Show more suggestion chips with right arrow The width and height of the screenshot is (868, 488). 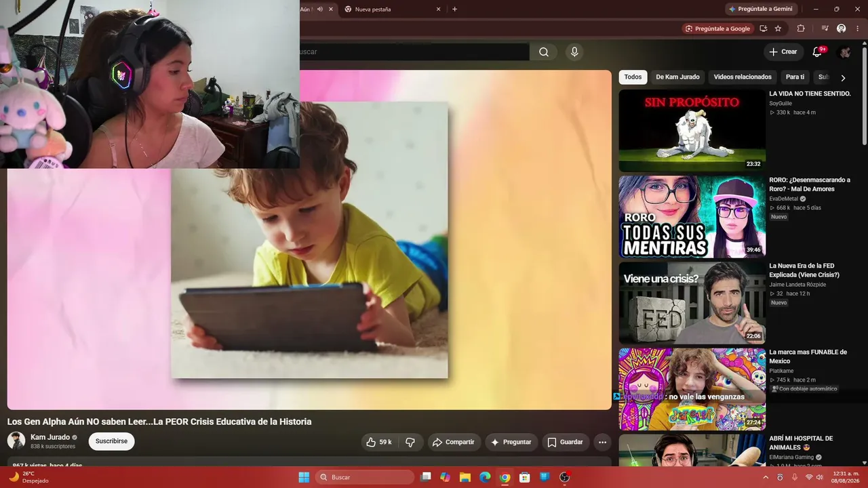[x=843, y=77]
